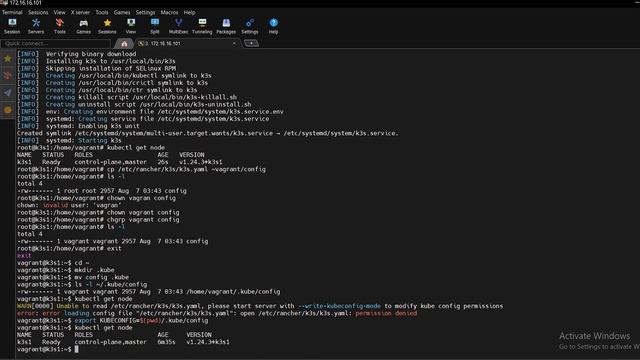Open the Help menu
640x360 pixels.
(x=189, y=12)
